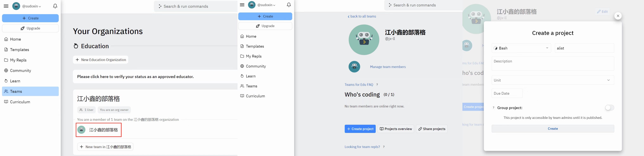Click Create project button on team page
Image resolution: width=644 pixels, height=156 pixels.
[360, 129]
